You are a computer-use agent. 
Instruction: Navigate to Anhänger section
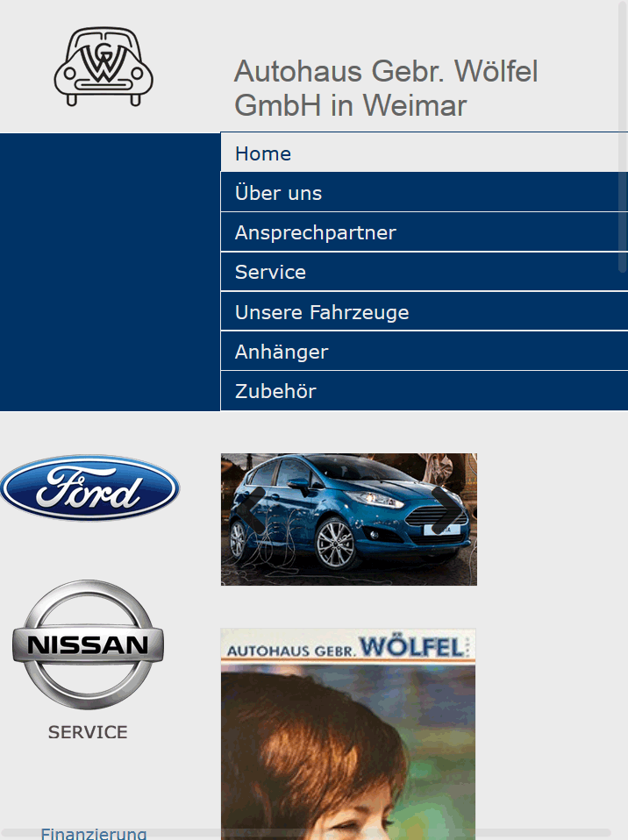pyautogui.click(x=424, y=352)
